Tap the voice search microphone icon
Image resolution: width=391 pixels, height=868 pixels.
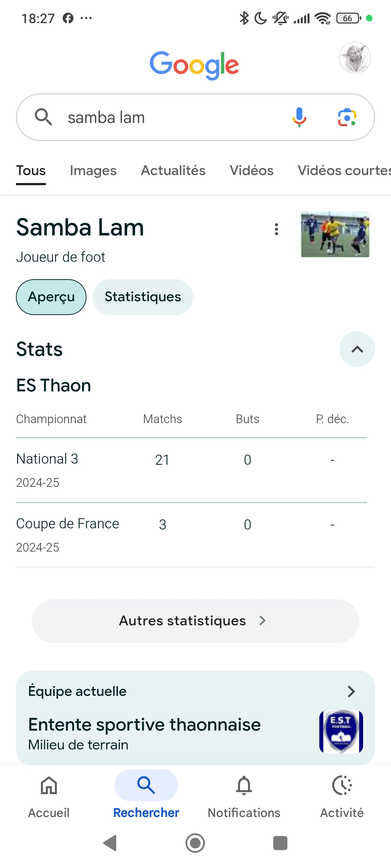(x=299, y=117)
